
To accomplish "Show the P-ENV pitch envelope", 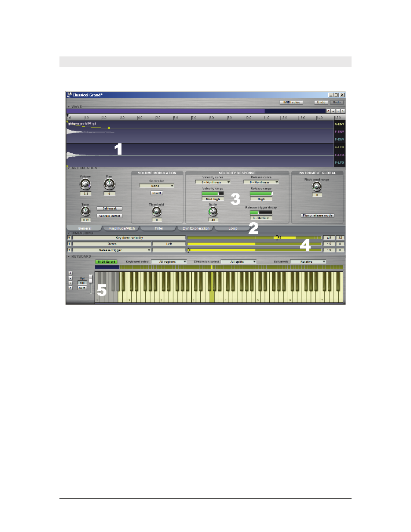I will tap(339, 140).
